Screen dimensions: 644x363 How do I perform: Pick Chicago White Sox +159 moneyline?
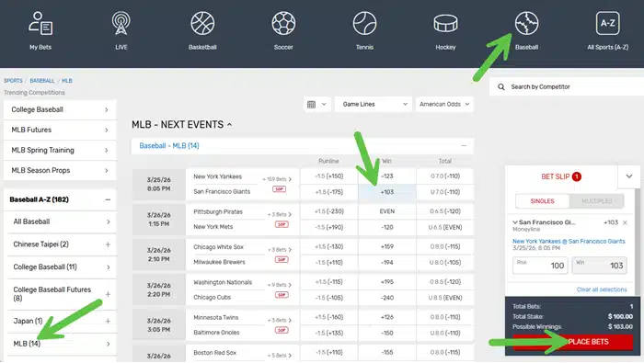(x=387, y=247)
